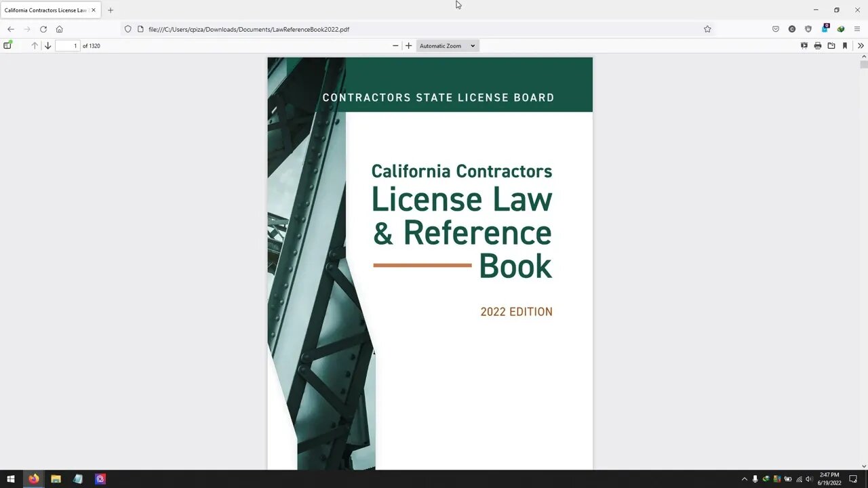This screenshot has width=868, height=488.
Task: Click the 'CONTRACTORS STATE LICENSE BOARD' heading
Action: 438,98
